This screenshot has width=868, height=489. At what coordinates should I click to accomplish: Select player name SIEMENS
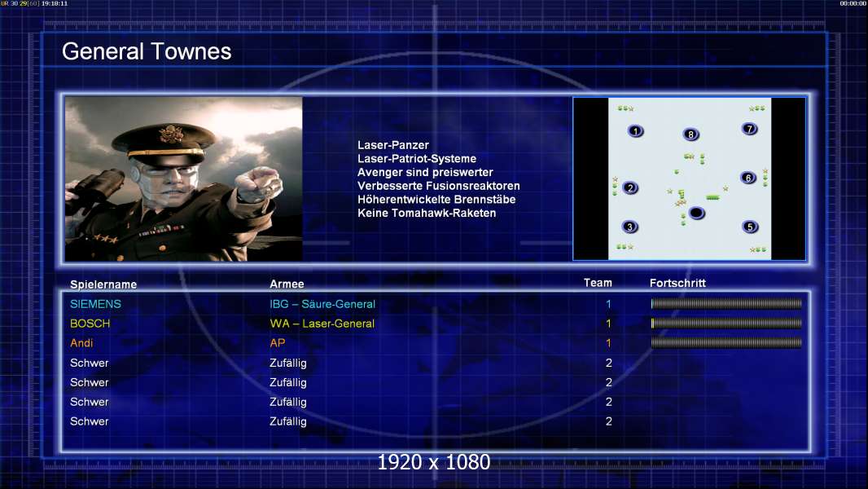point(95,304)
